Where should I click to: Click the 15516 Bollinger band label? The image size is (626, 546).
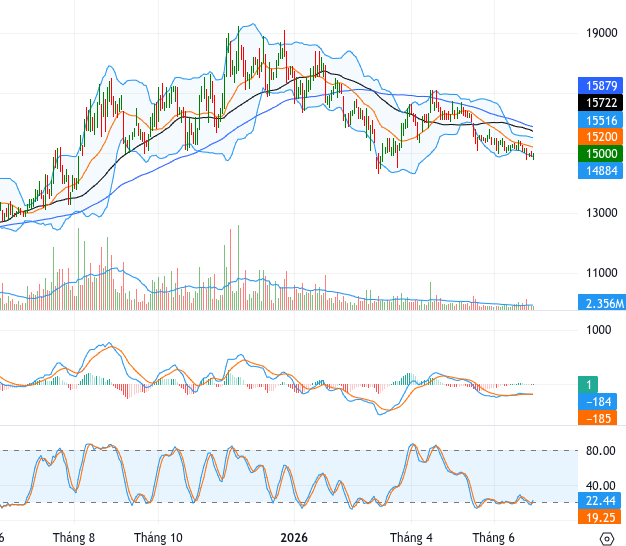[x=600, y=120]
